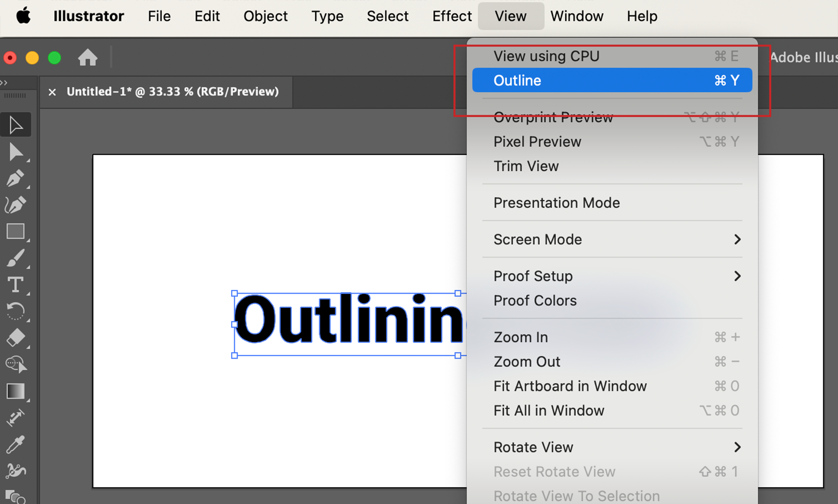Viewport: 838px width, 504px height.
Task: Expand Proof Setup submenu
Action: point(612,276)
